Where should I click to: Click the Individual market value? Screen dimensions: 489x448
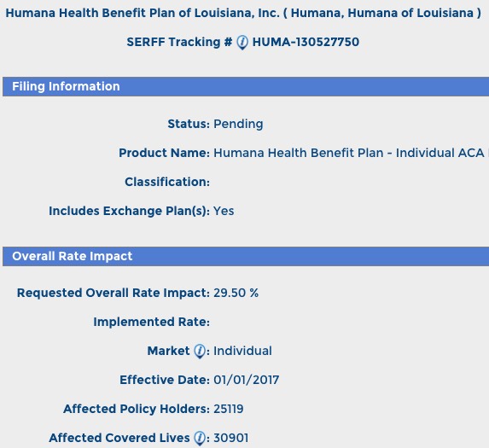tap(242, 351)
